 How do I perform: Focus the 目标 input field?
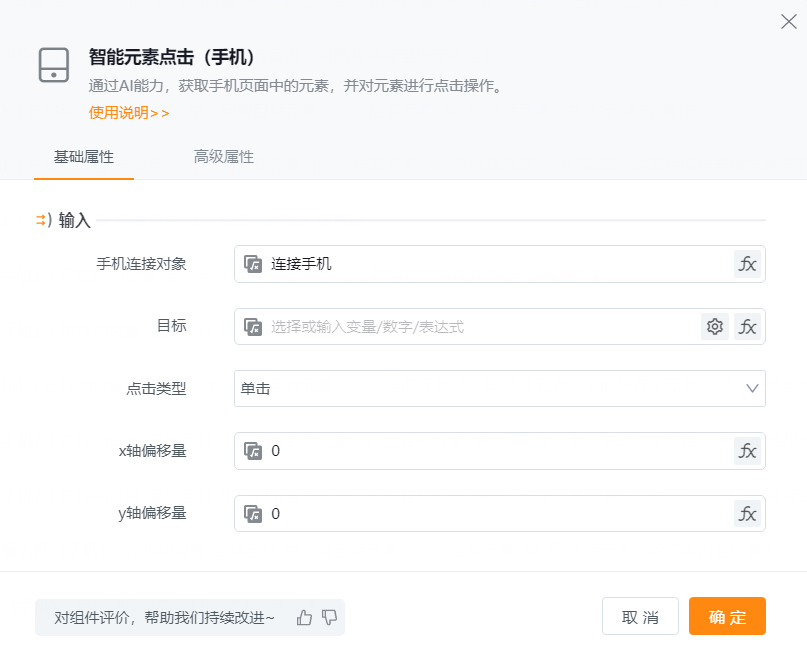pos(480,327)
